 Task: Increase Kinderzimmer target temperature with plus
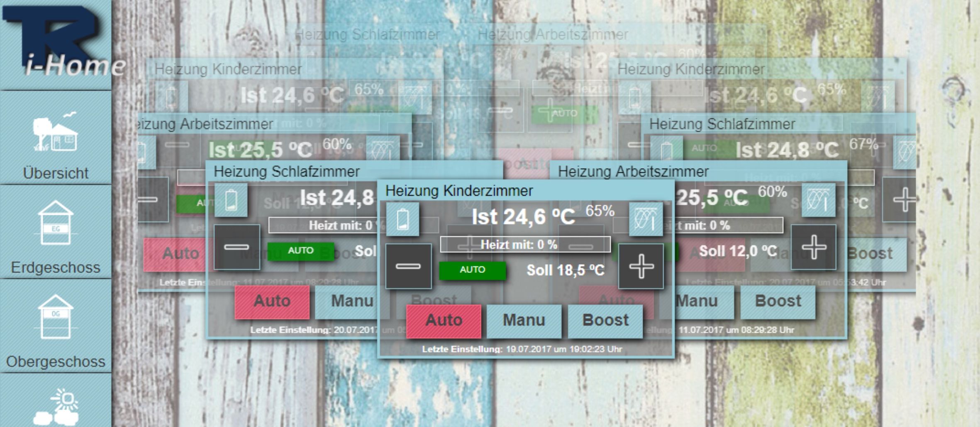(x=641, y=266)
